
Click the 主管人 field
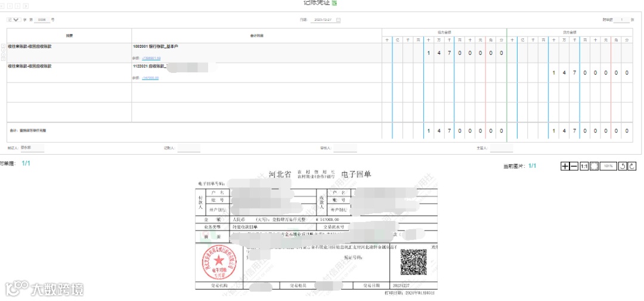pyautogui.click(x=501, y=148)
